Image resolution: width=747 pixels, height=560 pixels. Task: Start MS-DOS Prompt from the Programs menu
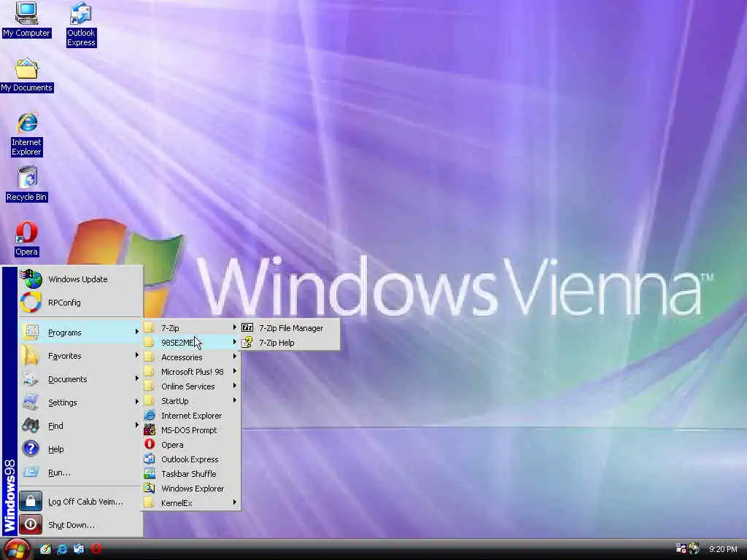[x=191, y=430]
